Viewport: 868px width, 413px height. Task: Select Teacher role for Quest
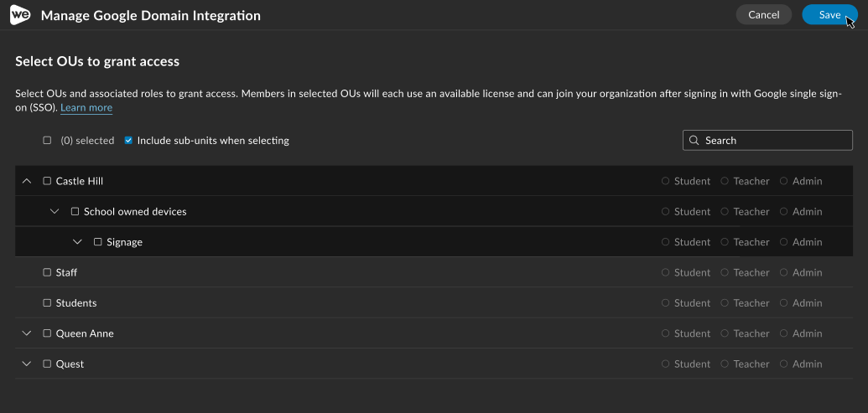click(725, 364)
